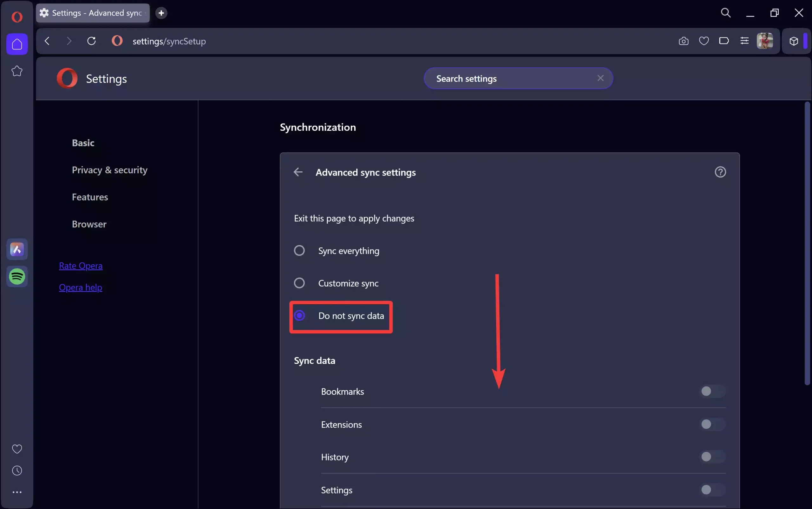Viewport: 812px width, 509px height.
Task: Follow the Rate Opera link
Action: [81, 266]
